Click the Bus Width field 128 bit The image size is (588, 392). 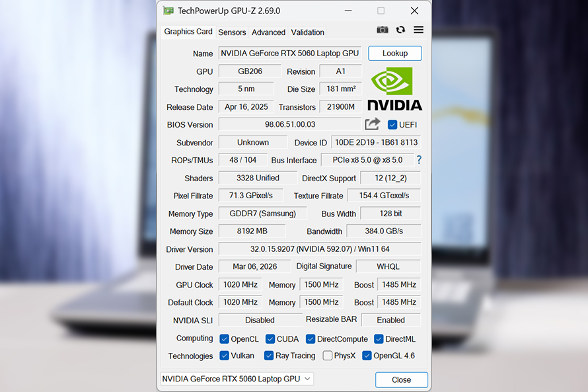390,214
